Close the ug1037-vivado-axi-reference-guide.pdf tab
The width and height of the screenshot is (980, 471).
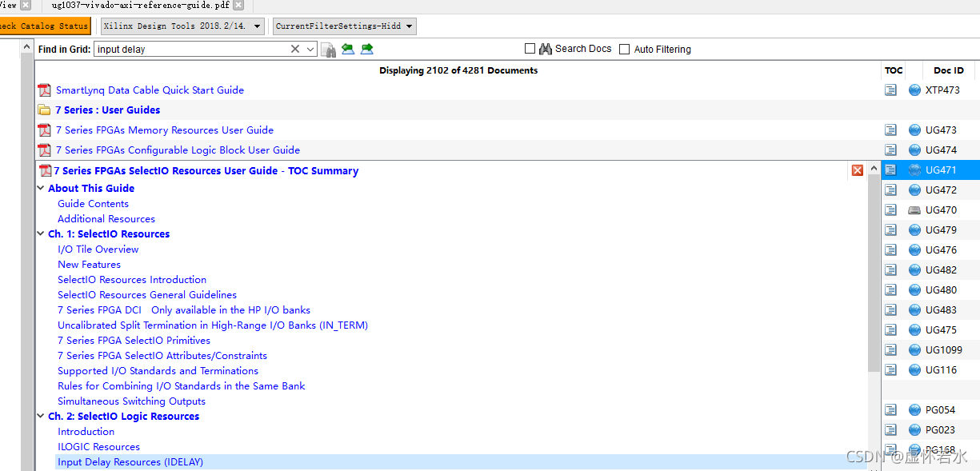click(x=238, y=5)
